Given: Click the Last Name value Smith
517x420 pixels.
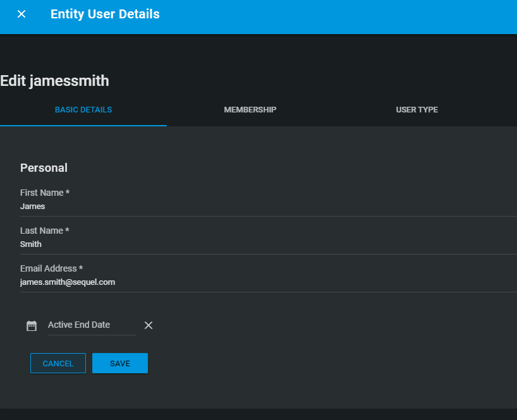Looking at the screenshot, I should coord(31,244).
